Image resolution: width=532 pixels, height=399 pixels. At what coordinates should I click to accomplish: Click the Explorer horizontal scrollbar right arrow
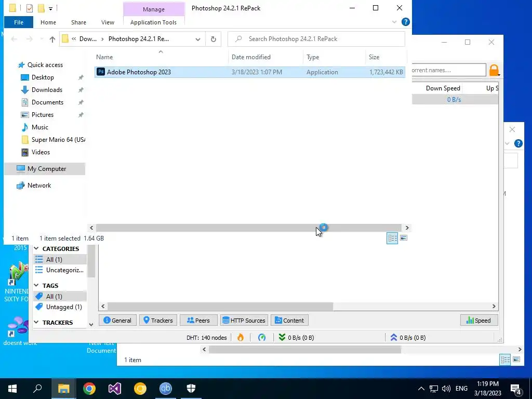point(407,228)
